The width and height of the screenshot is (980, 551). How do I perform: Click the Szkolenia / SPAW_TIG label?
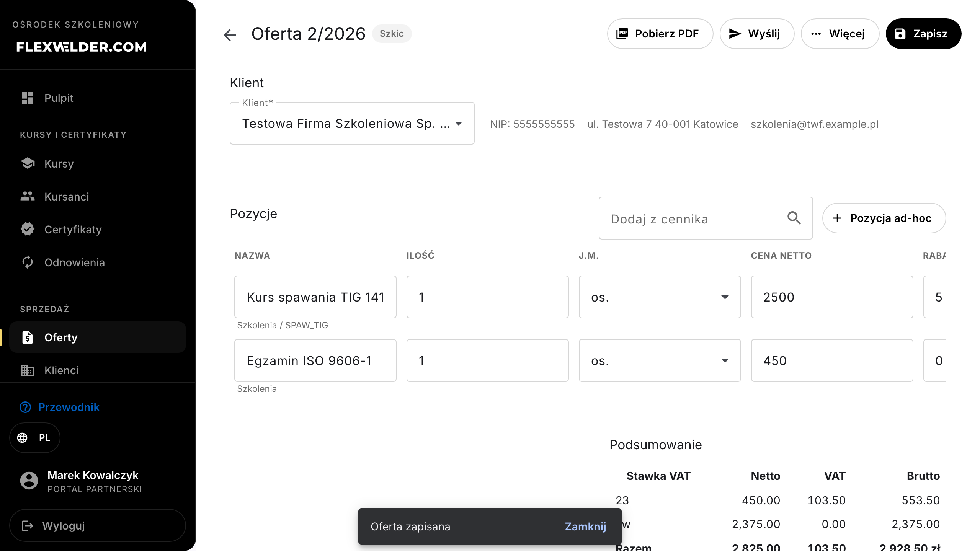[x=283, y=325]
